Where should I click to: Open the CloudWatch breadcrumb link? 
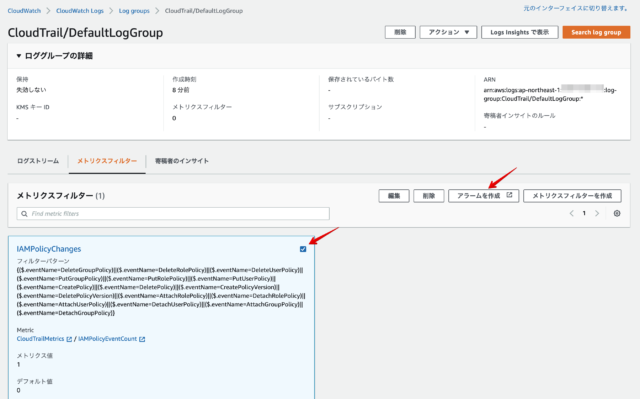[24, 11]
